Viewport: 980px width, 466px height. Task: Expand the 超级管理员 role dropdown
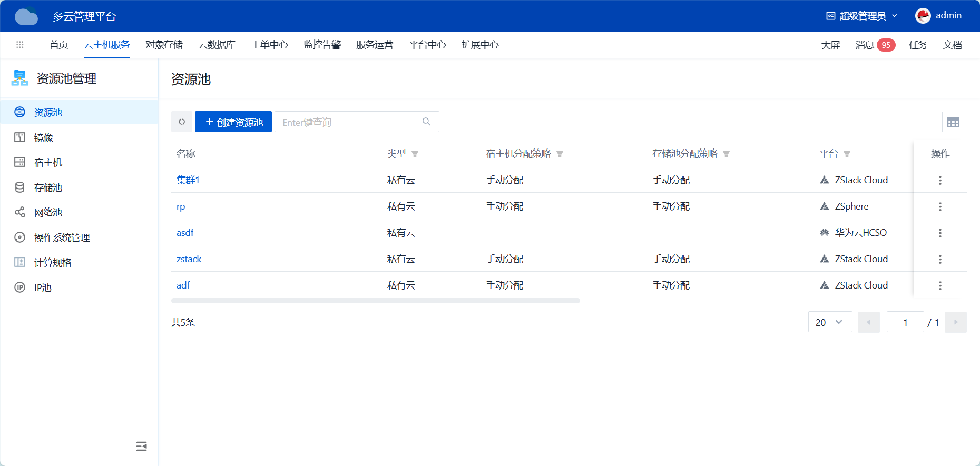point(862,16)
